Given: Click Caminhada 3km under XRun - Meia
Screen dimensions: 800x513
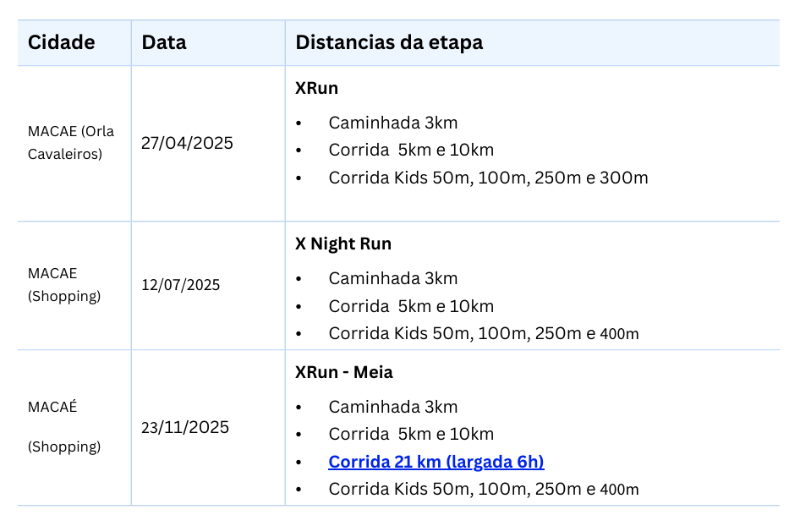Looking at the screenshot, I should click(393, 407).
